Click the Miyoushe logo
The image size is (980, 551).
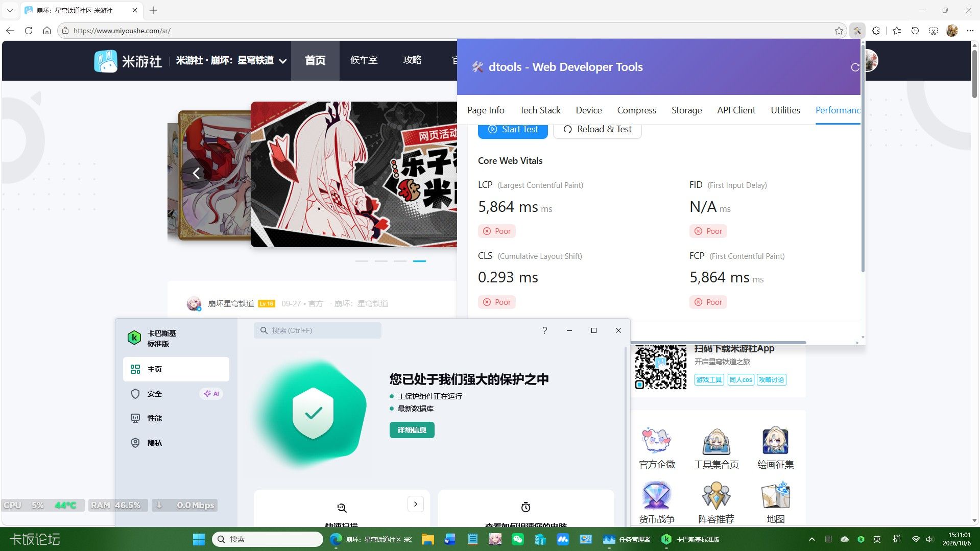(x=128, y=61)
